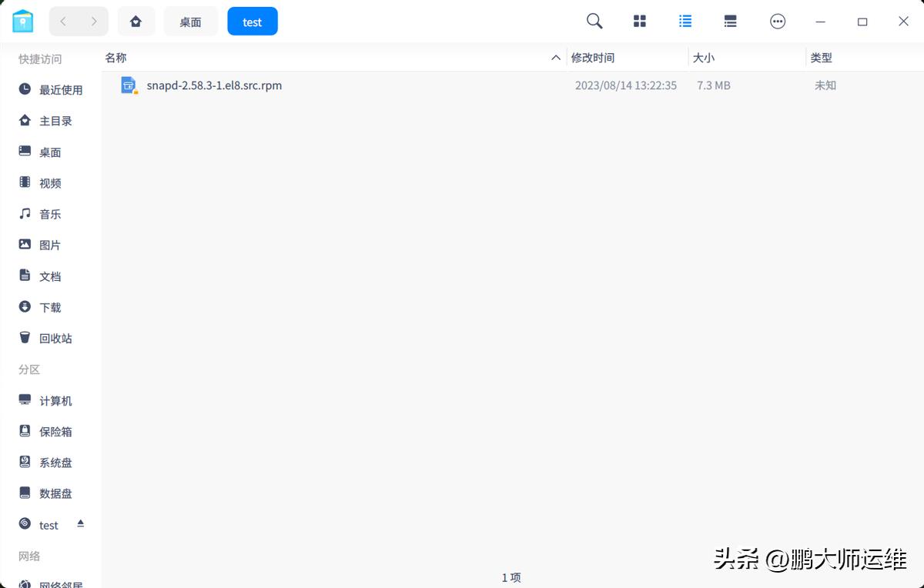Screen dimensions: 924x588
Task: Switch to the extended detail view
Action: [x=730, y=21]
